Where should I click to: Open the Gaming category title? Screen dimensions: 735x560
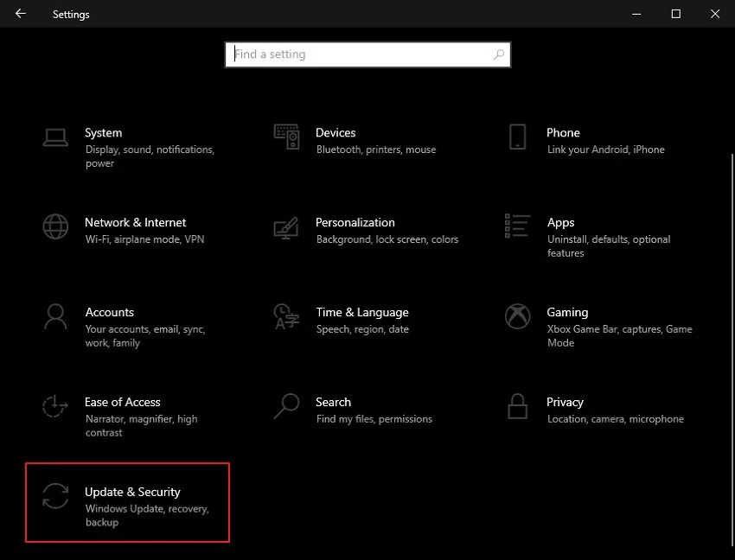point(567,312)
